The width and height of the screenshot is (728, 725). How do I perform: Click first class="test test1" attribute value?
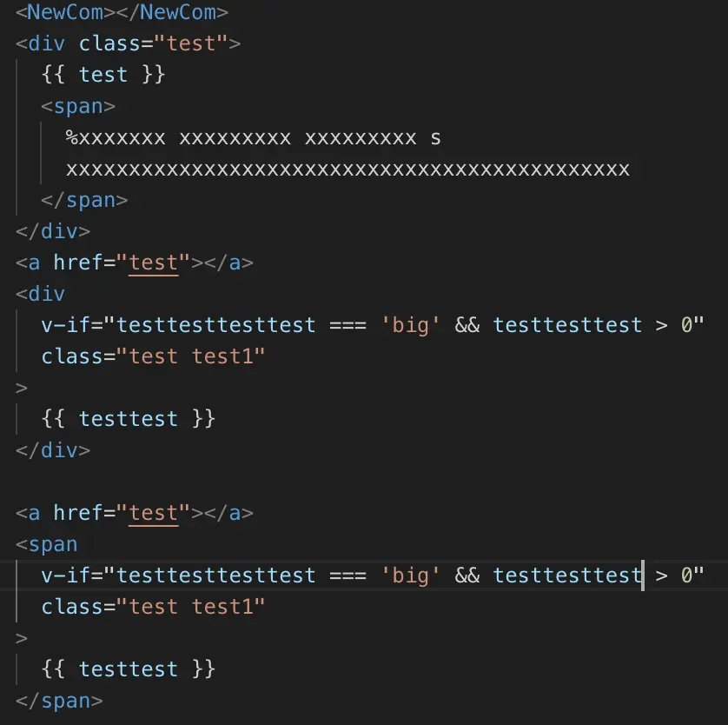tap(190, 356)
